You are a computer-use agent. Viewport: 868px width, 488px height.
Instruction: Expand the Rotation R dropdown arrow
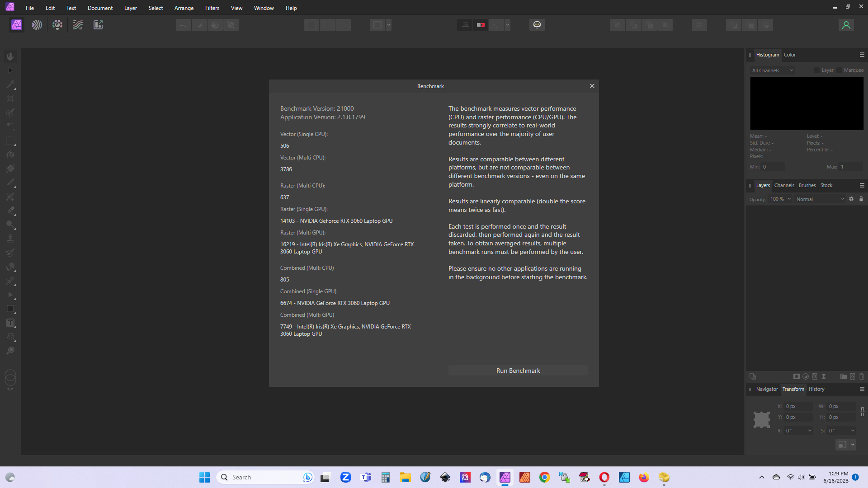[x=810, y=431]
